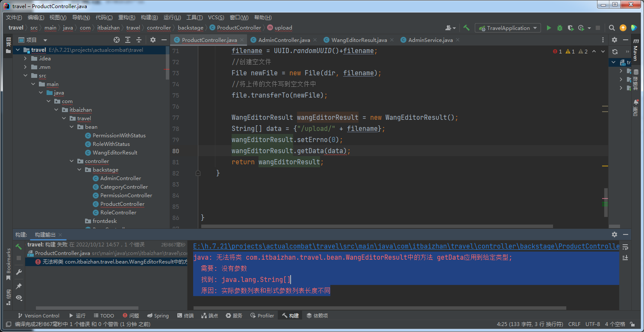Open build panel gear settings

[615, 234]
